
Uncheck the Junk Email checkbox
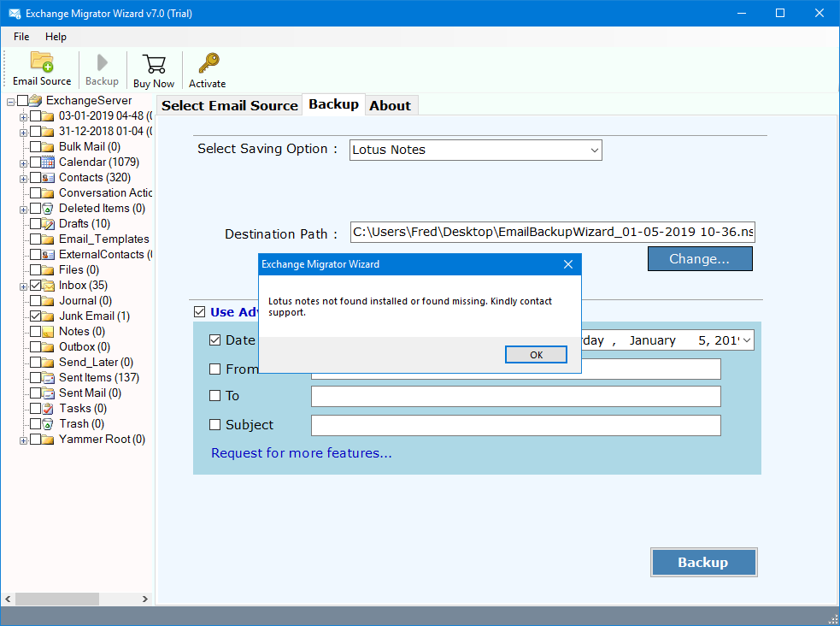pos(35,316)
